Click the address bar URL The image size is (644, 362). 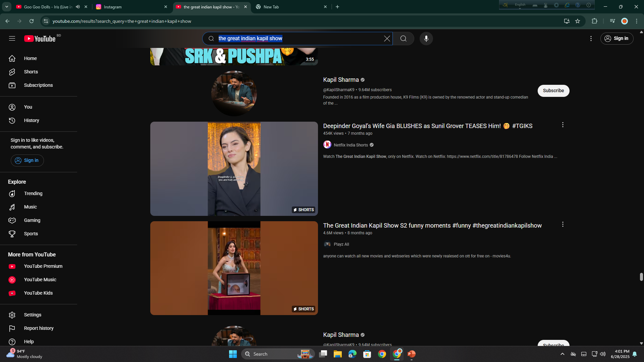tap(122, 21)
